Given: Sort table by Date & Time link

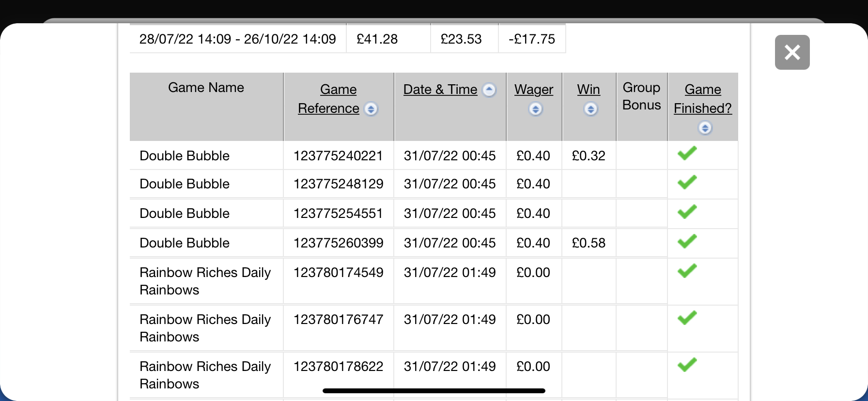Looking at the screenshot, I should (440, 90).
